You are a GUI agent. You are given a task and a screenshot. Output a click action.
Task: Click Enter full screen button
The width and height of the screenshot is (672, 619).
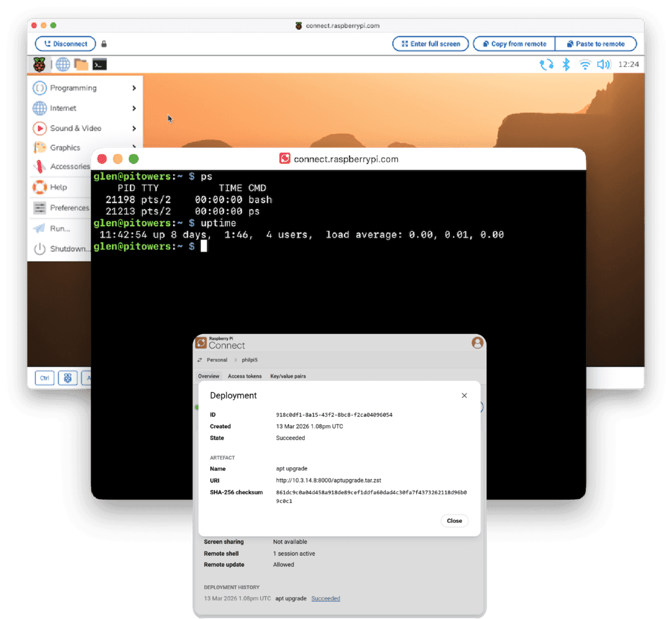point(431,44)
